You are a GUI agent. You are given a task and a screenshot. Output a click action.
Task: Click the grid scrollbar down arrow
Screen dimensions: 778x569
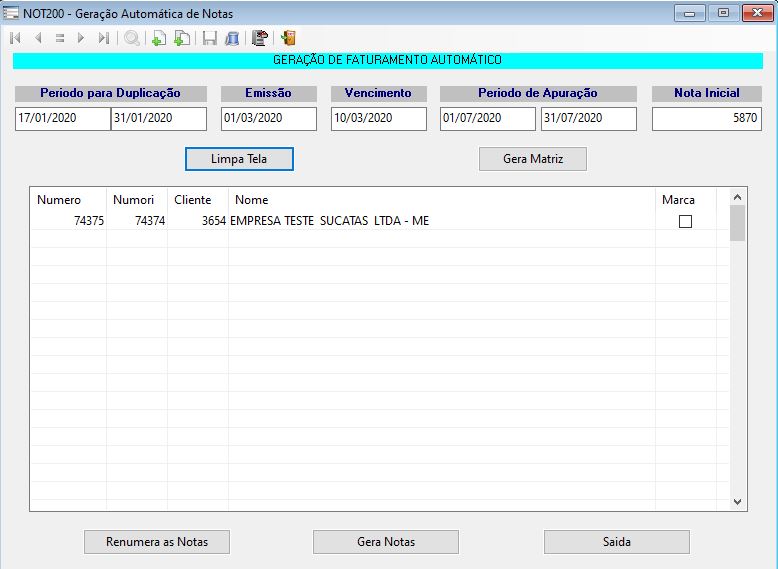[x=737, y=502]
